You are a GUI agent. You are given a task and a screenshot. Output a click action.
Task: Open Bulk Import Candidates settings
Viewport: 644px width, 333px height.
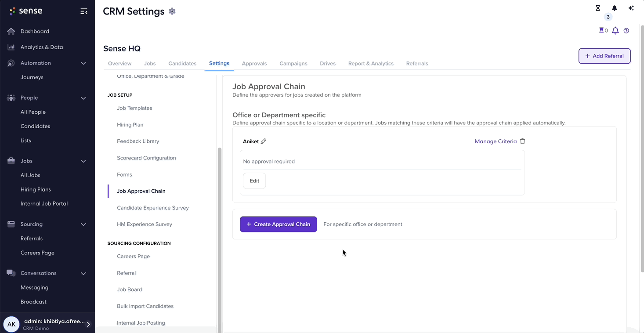point(145,306)
